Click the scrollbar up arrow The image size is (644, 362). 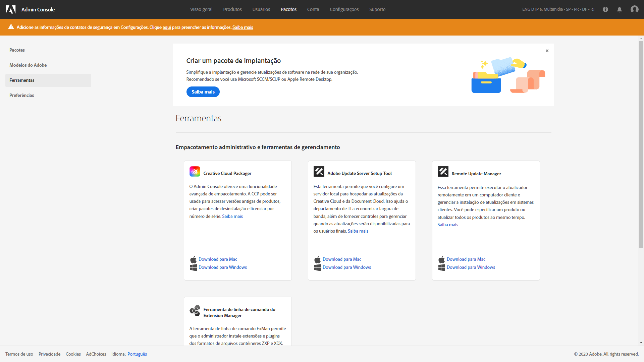coord(641,39)
